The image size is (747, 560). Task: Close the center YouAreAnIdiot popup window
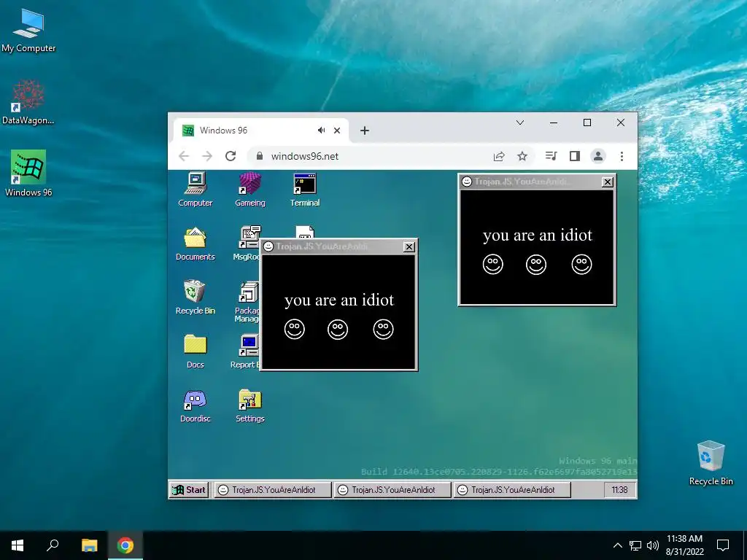[409, 246]
